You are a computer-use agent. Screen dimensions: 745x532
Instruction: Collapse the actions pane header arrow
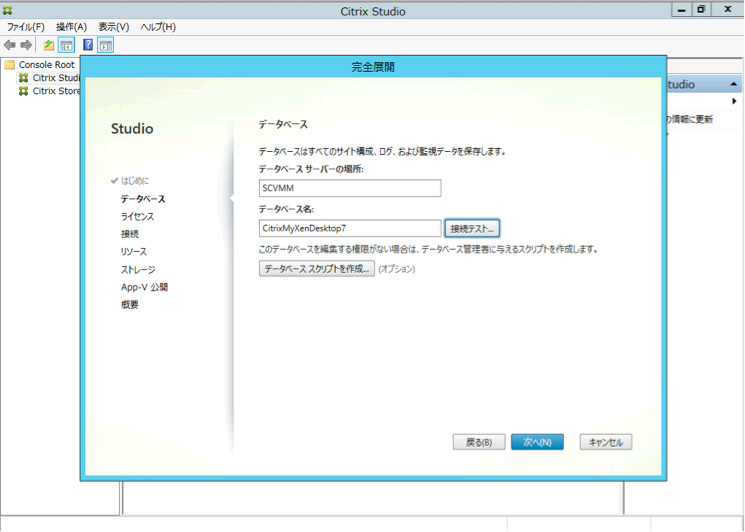tap(734, 84)
